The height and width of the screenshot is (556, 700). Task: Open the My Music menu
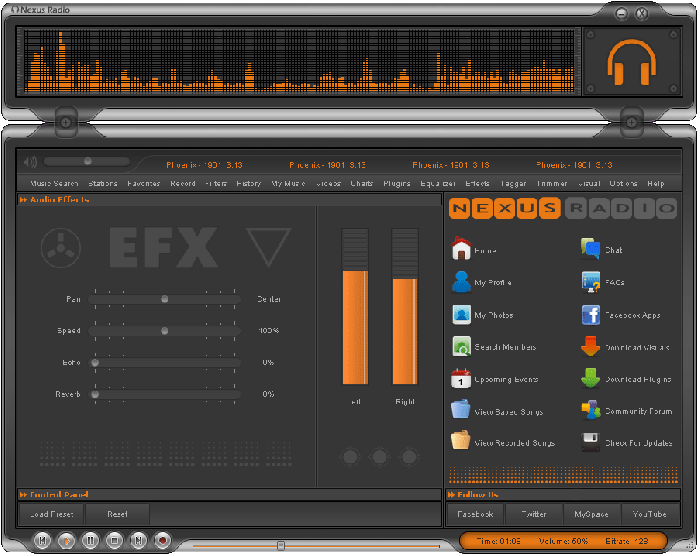(x=288, y=184)
